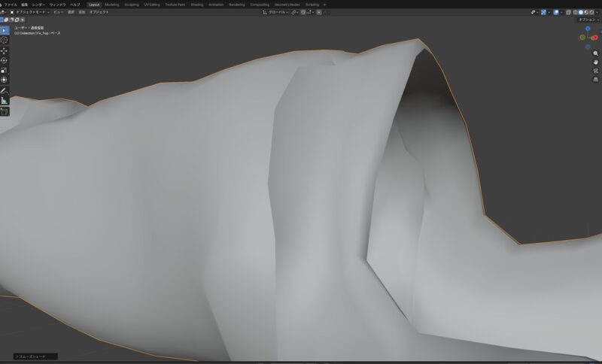This screenshot has width=602, height=364.
Task: Expand the オプション options dropdown
Action: click(588, 20)
